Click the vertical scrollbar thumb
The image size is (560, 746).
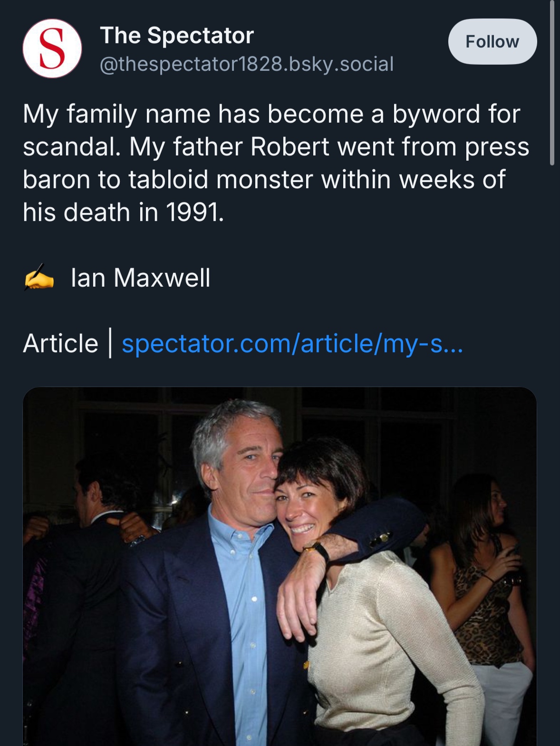[552, 83]
